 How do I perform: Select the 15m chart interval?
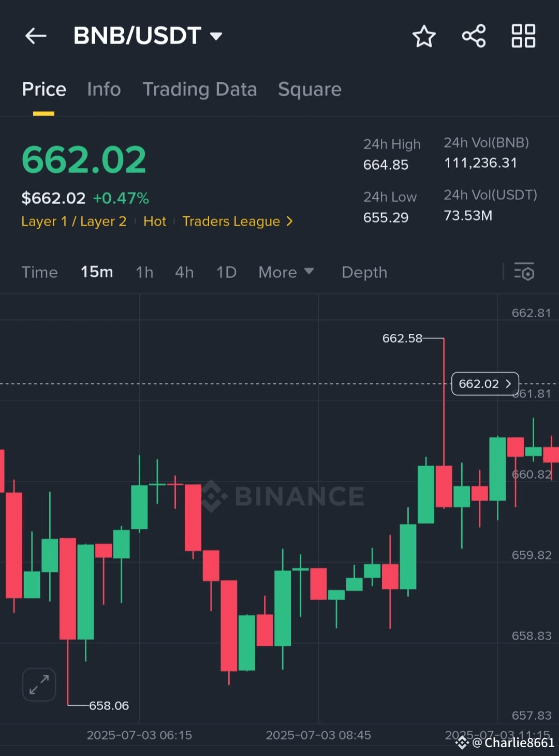pyautogui.click(x=97, y=272)
